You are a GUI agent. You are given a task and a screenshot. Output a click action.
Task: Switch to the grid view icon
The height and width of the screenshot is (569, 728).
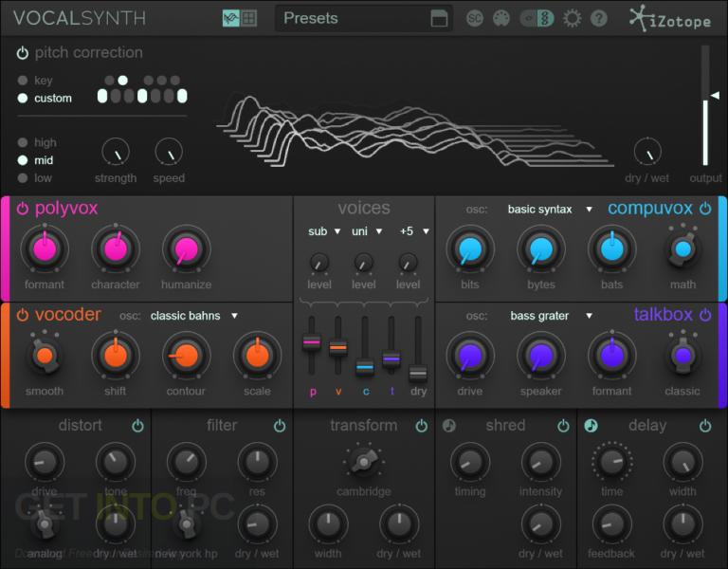[x=249, y=18]
